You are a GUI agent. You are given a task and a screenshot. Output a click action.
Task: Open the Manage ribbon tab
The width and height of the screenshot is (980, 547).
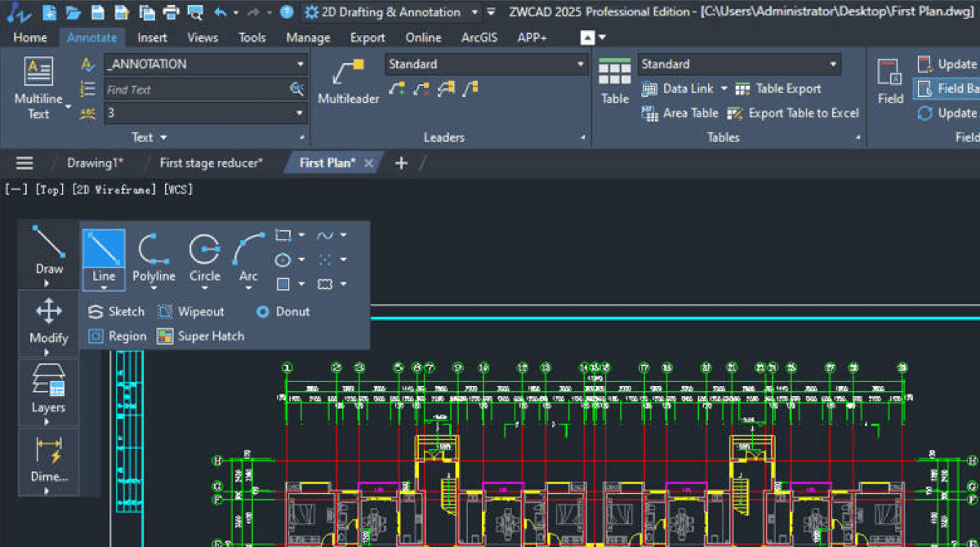click(x=308, y=38)
